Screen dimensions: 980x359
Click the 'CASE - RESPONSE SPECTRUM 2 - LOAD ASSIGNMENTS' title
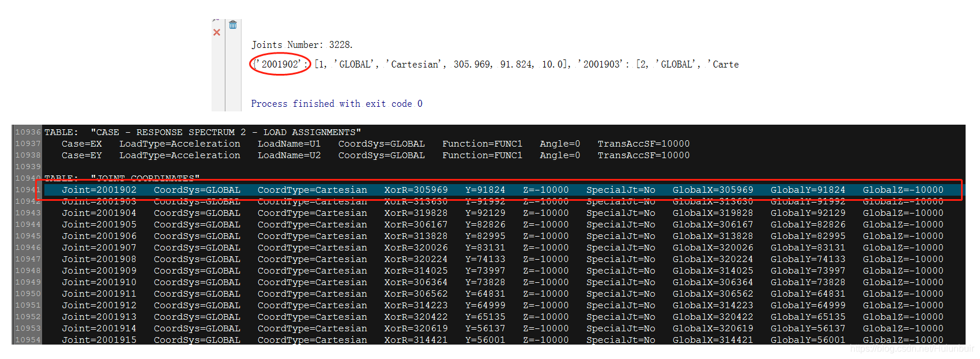click(226, 132)
